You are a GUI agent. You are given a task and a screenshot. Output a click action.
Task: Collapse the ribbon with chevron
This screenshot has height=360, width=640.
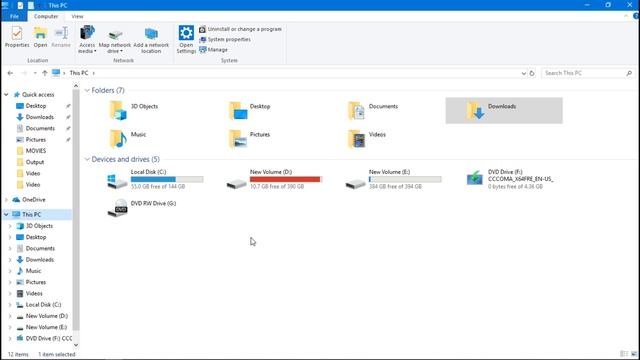click(626, 16)
